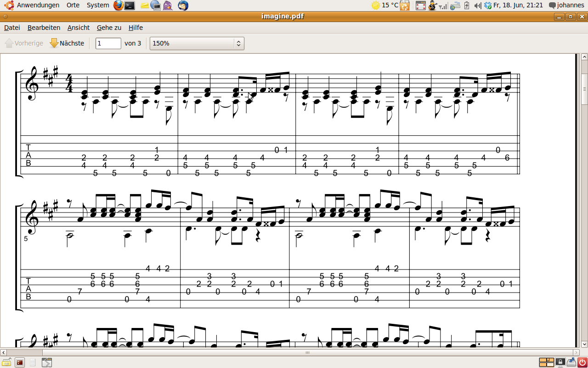Open the Datei menu

[x=12, y=28]
